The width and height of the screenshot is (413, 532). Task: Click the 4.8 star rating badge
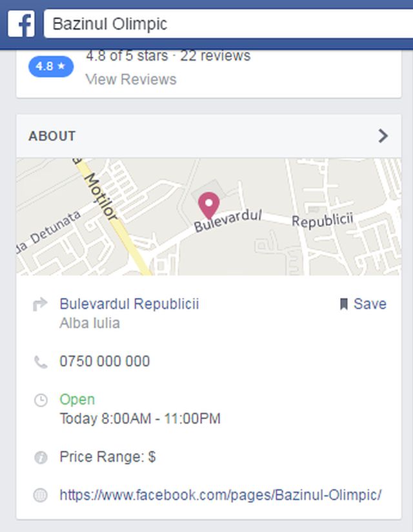coord(51,66)
